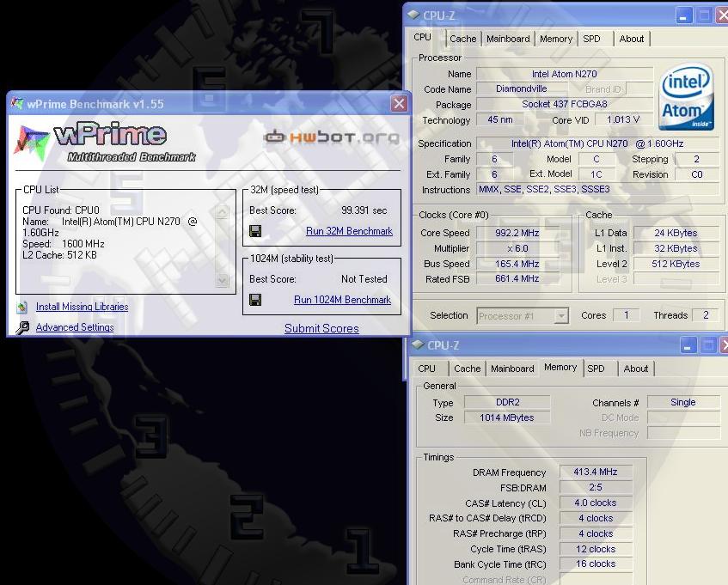Click 32M Best Score 99.391 sec
Image resolution: width=728 pixels, height=585 pixels.
(364, 210)
